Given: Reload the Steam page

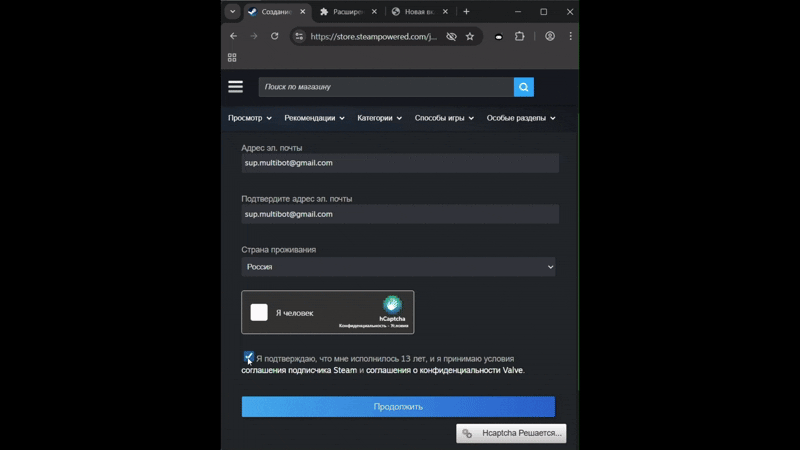Looking at the screenshot, I should pyautogui.click(x=274, y=36).
